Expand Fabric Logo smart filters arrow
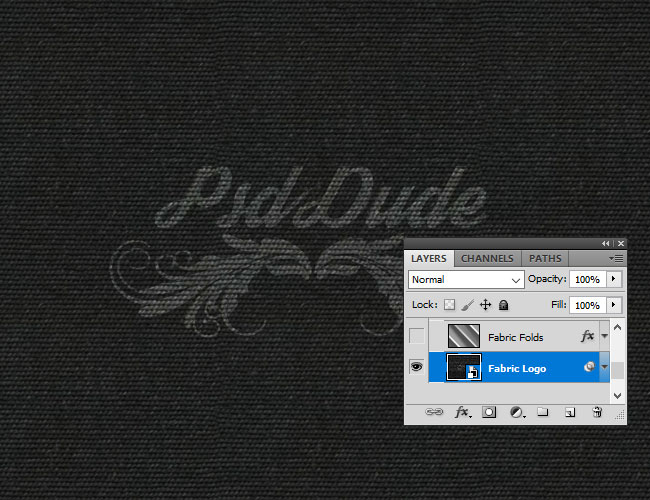The width and height of the screenshot is (650, 500). (x=604, y=367)
